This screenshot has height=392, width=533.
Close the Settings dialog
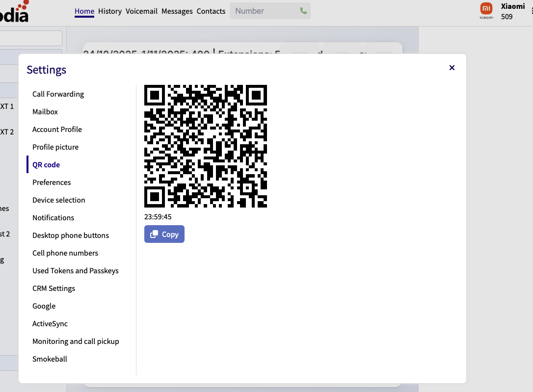pyautogui.click(x=452, y=68)
